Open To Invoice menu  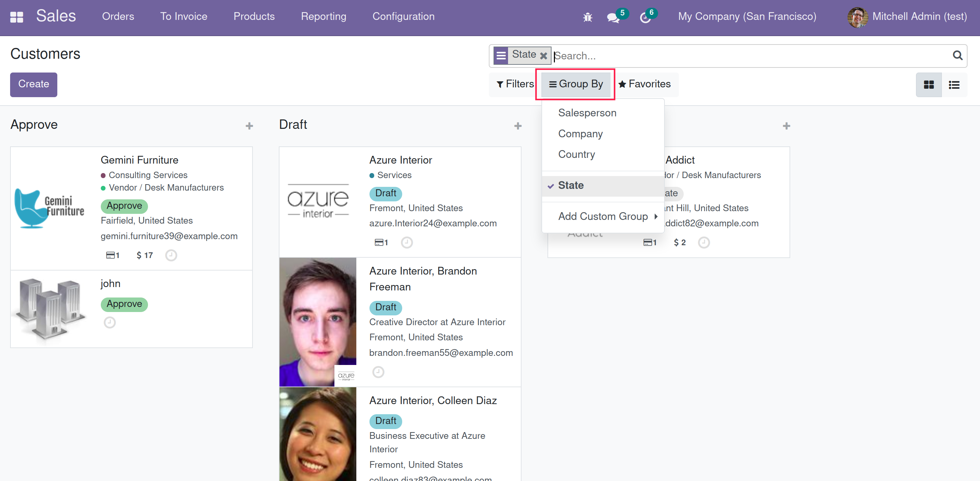pyautogui.click(x=184, y=17)
